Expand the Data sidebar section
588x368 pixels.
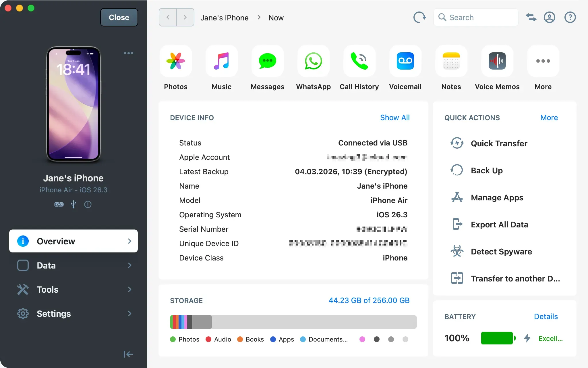click(73, 265)
